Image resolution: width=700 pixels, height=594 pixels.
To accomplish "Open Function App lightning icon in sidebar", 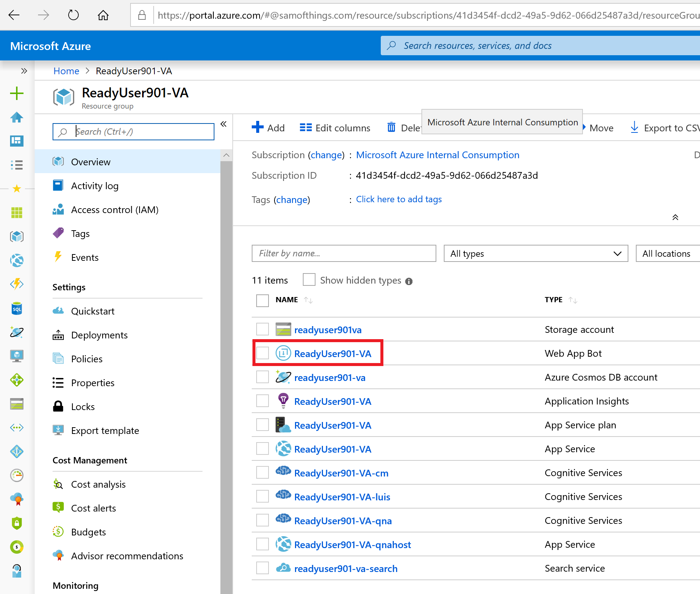I will [17, 284].
